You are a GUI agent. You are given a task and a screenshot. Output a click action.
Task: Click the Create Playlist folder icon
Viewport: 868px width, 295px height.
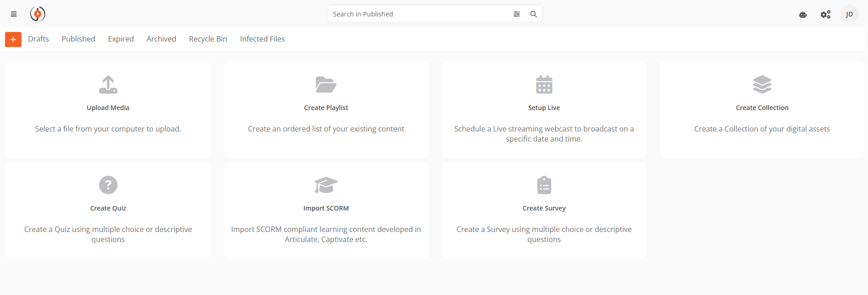point(326,84)
